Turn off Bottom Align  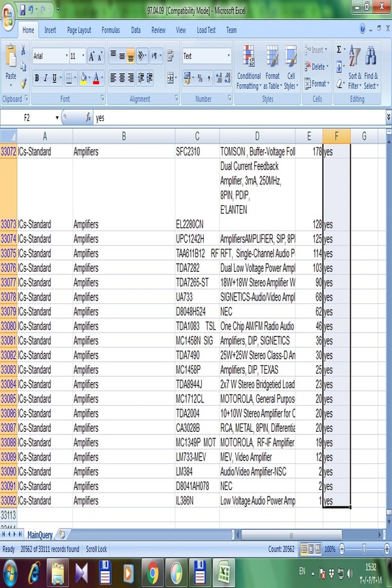tap(131, 56)
